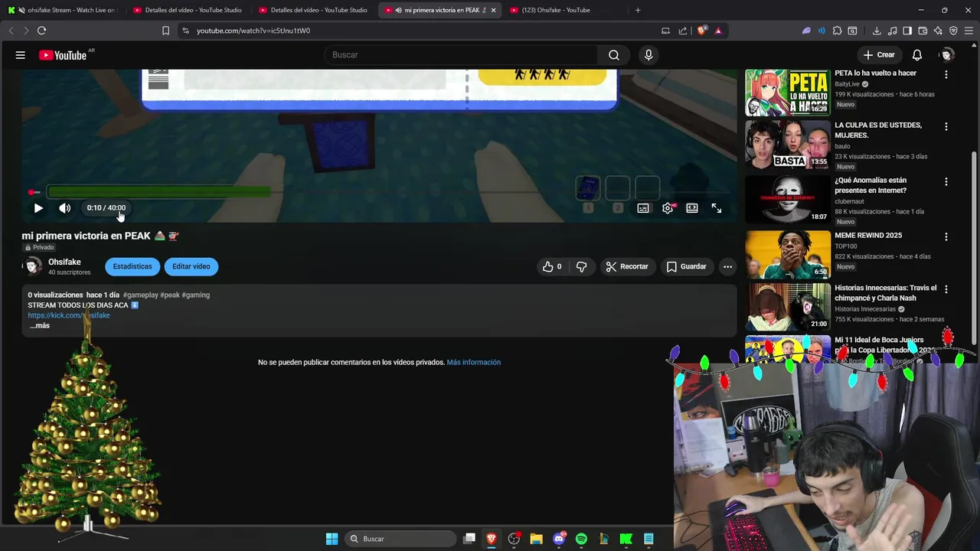Like the video with thumbs up
Viewport: 980px width, 551px height.
click(552, 266)
